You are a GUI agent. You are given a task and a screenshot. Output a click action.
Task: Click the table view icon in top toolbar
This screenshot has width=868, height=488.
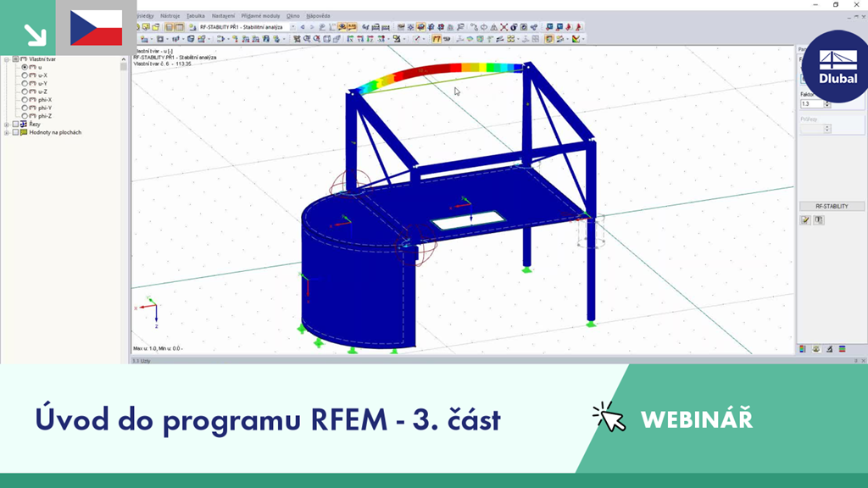[170, 27]
